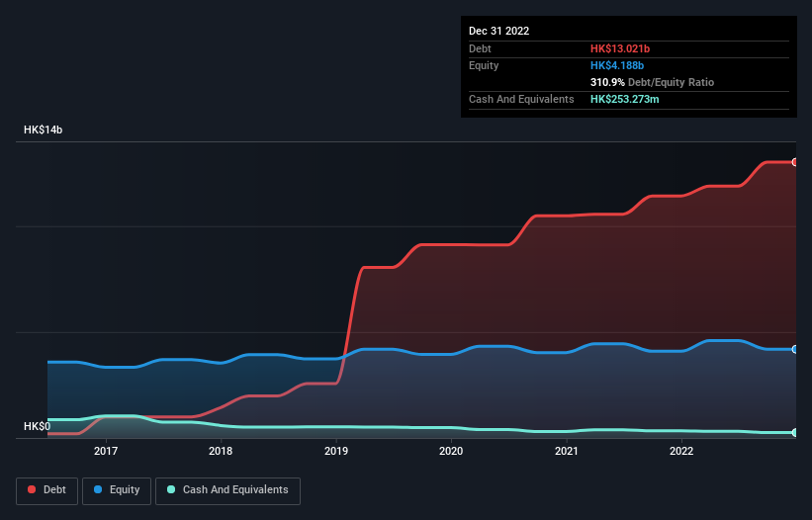Select the red Debt endpoint marker on chart
This screenshot has height=520, width=812.
pyautogui.click(x=794, y=162)
